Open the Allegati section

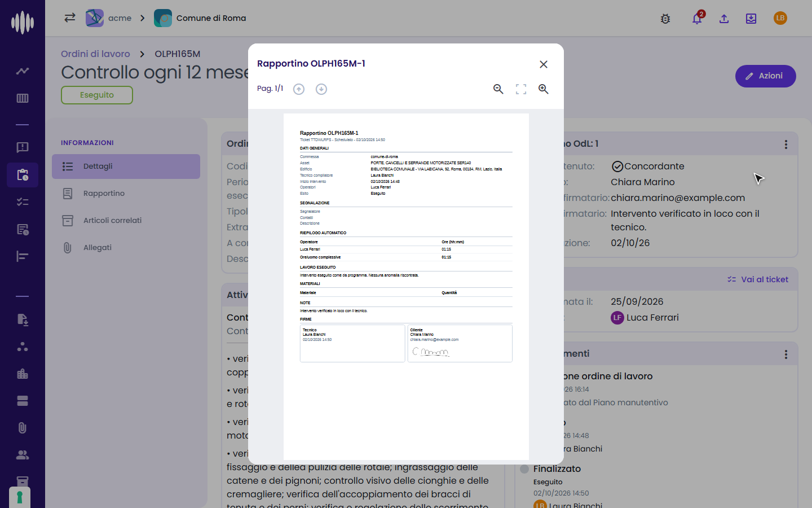(x=126, y=248)
